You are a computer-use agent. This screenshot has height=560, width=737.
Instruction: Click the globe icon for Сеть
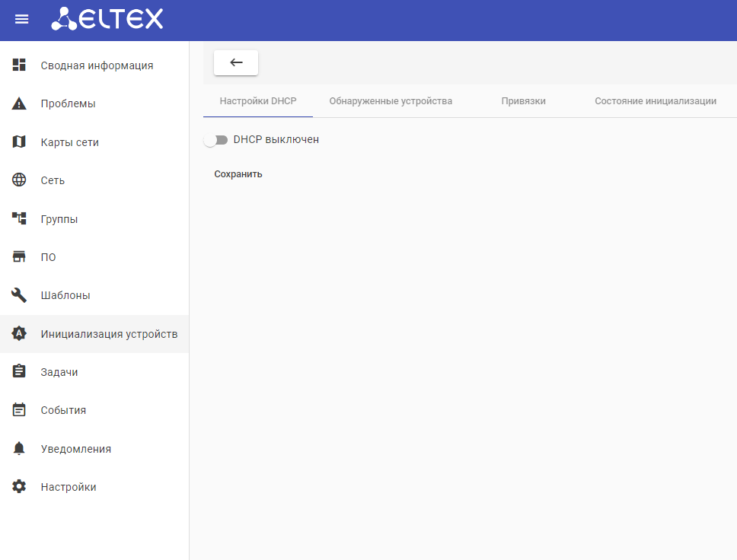pyautogui.click(x=19, y=180)
